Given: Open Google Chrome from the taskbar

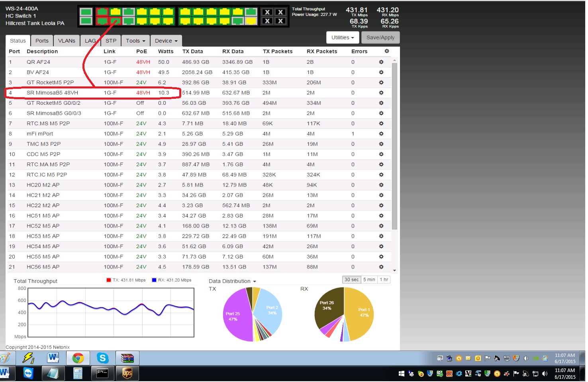Looking at the screenshot, I should tap(78, 358).
